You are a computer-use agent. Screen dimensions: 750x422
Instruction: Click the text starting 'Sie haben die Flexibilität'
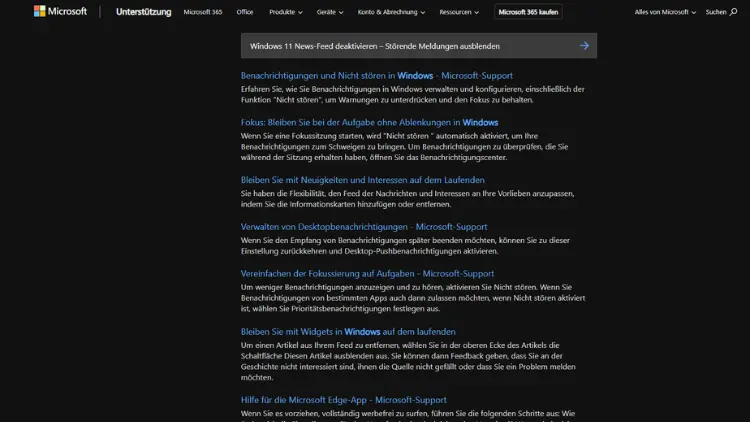pos(408,199)
